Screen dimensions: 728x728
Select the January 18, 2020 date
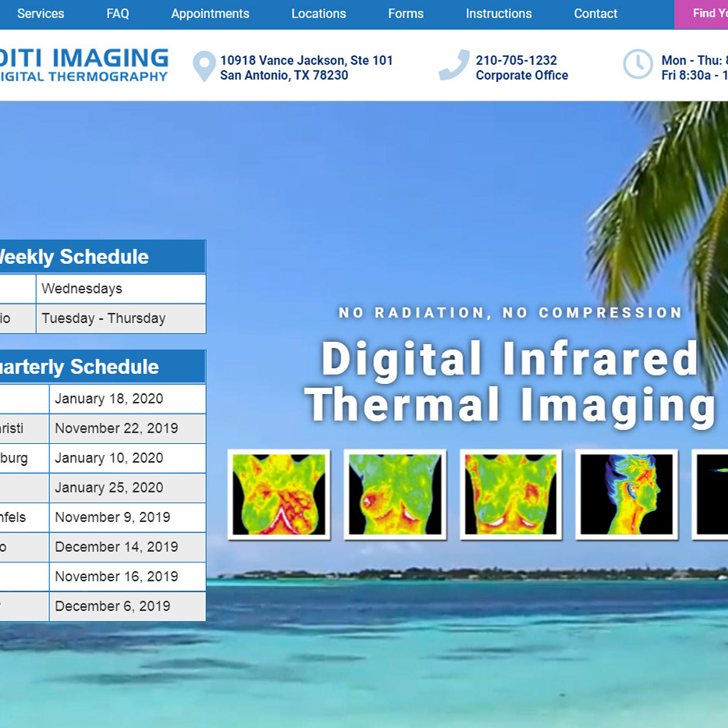point(128,399)
